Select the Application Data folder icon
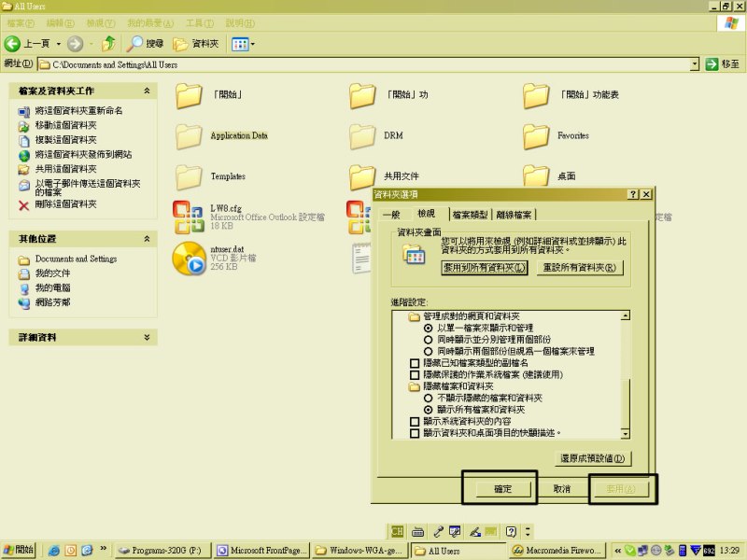 190,136
